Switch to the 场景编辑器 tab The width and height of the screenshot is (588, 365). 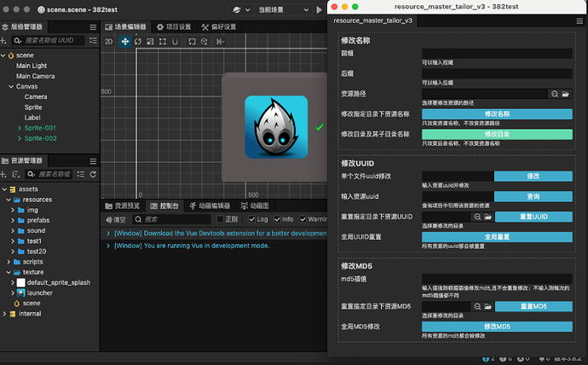126,27
